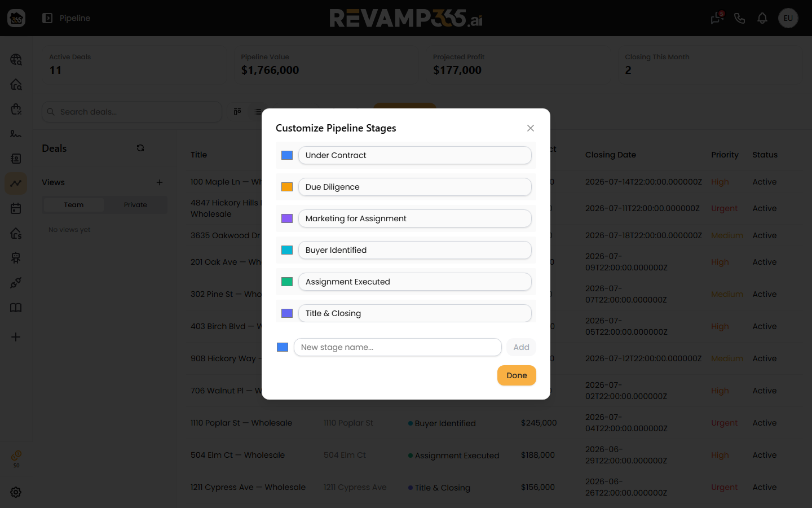The height and width of the screenshot is (508, 812).
Task: Open the globe search sidebar icon
Action: pyautogui.click(x=16, y=59)
